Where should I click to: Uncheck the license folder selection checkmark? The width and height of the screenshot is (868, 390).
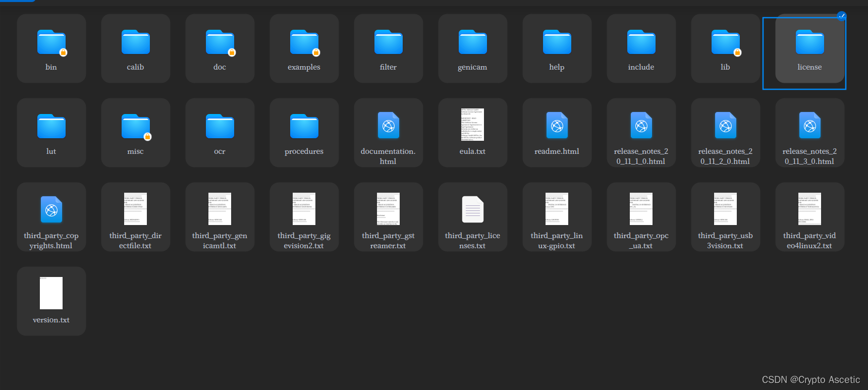click(x=842, y=16)
